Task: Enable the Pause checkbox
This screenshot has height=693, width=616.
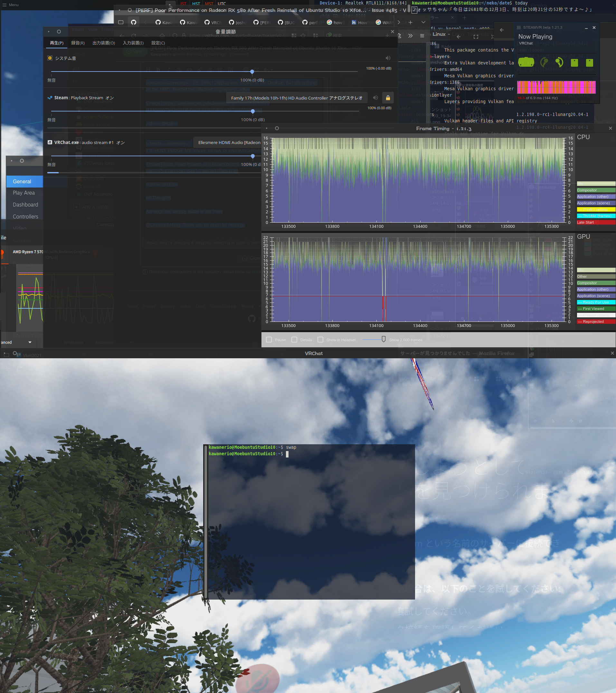Action: click(269, 339)
